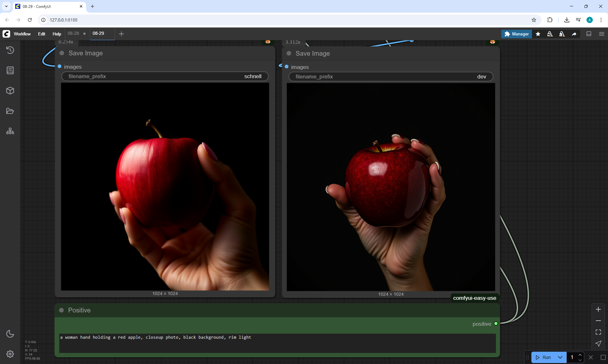Viewport: 608px width, 364px height.
Task: Toggle the bottom panel layout icon
Action: (x=589, y=34)
